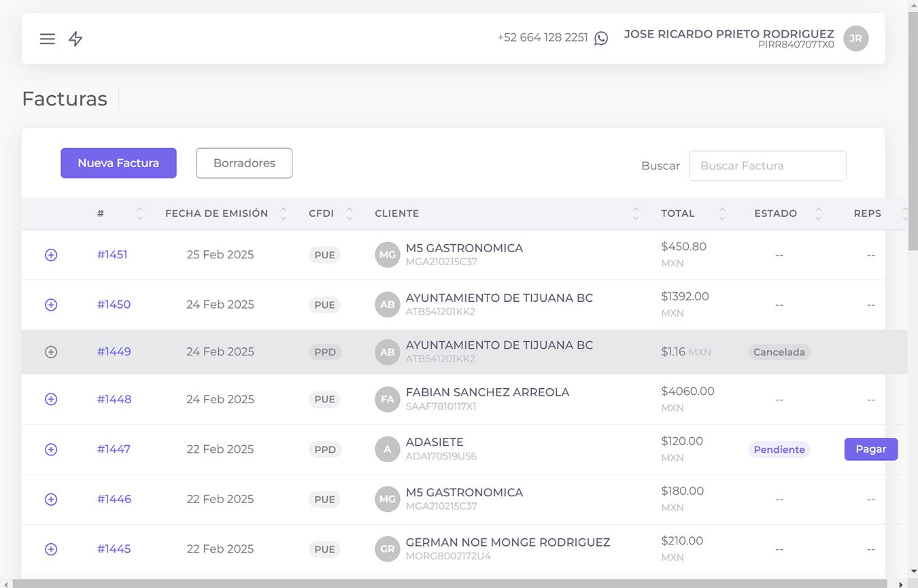This screenshot has width=918, height=588.
Task: Open the Borradores drafts list
Action: click(244, 163)
